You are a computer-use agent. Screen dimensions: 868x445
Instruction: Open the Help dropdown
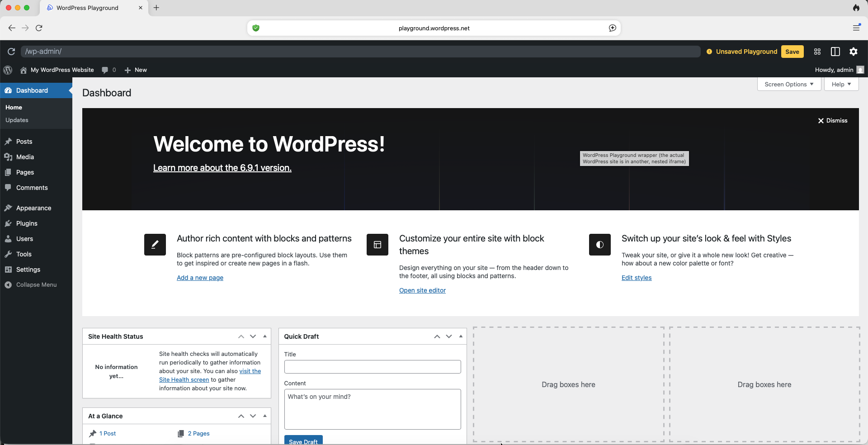coord(840,84)
